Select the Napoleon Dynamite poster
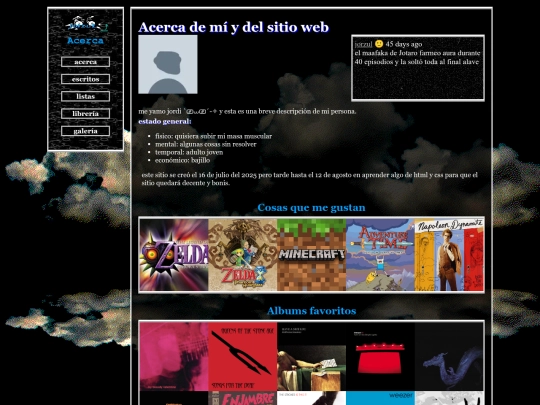This screenshot has width=540, height=405. tap(449, 255)
